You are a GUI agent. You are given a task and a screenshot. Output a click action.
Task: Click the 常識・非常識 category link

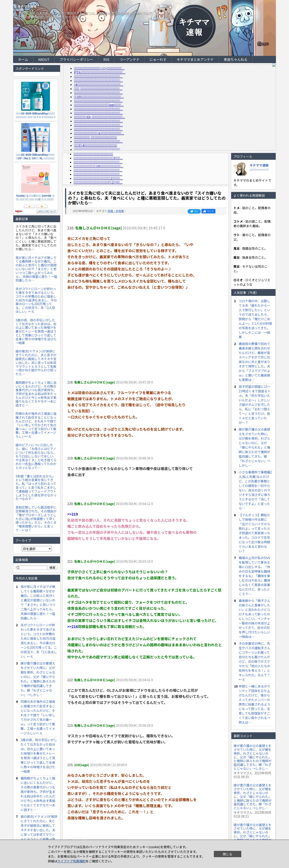[x=116, y=211]
